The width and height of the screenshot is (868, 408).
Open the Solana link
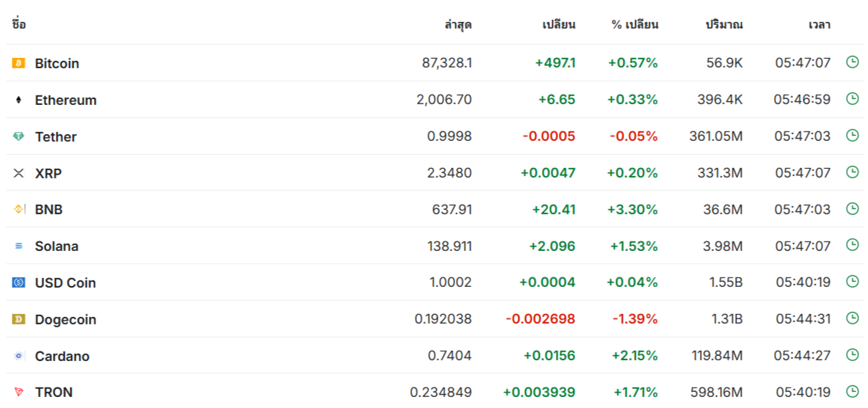57,247
